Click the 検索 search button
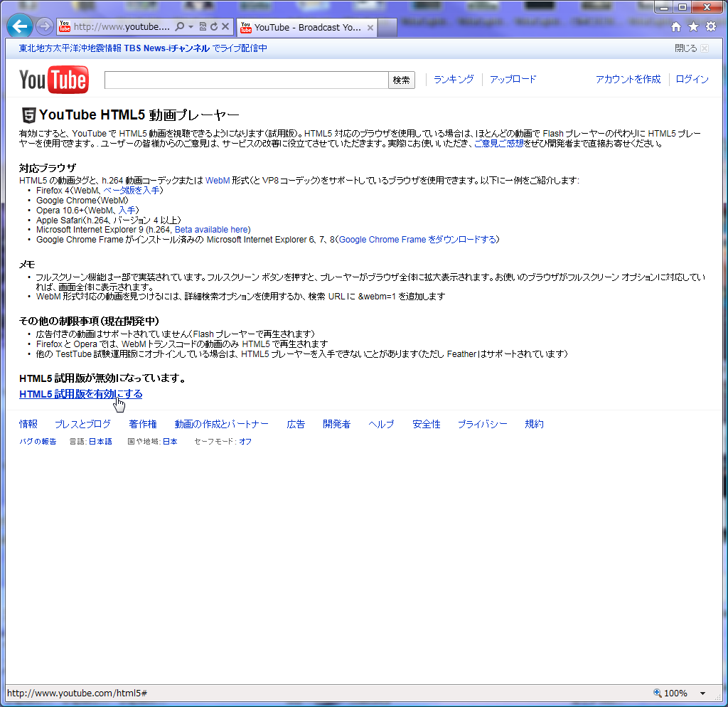The width and height of the screenshot is (728, 707). click(401, 80)
